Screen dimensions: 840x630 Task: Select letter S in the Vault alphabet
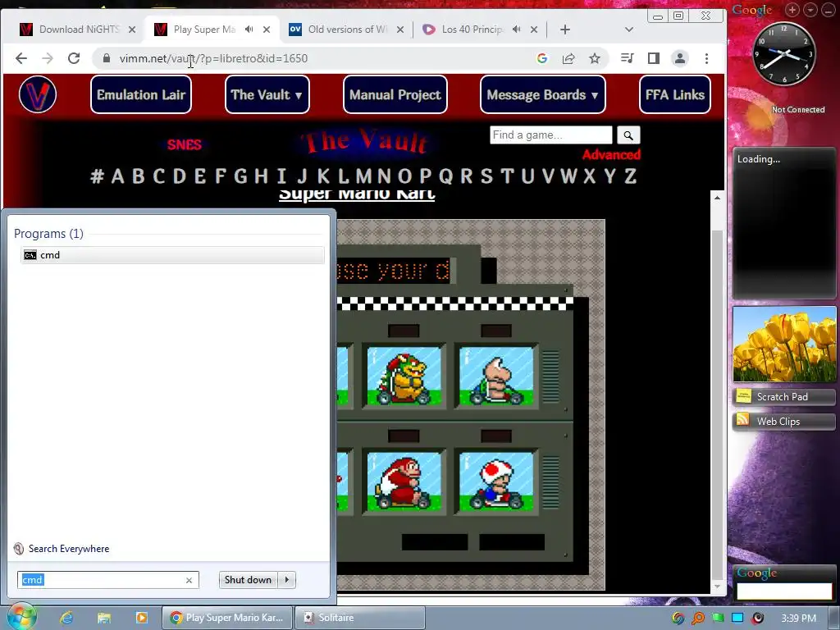(x=486, y=176)
